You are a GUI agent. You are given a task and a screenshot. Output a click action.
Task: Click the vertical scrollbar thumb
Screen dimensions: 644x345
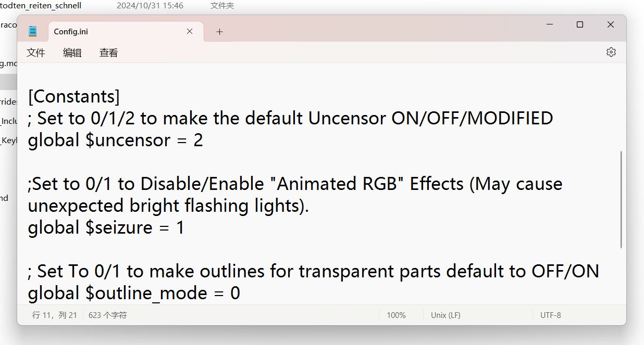pyautogui.click(x=621, y=200)
